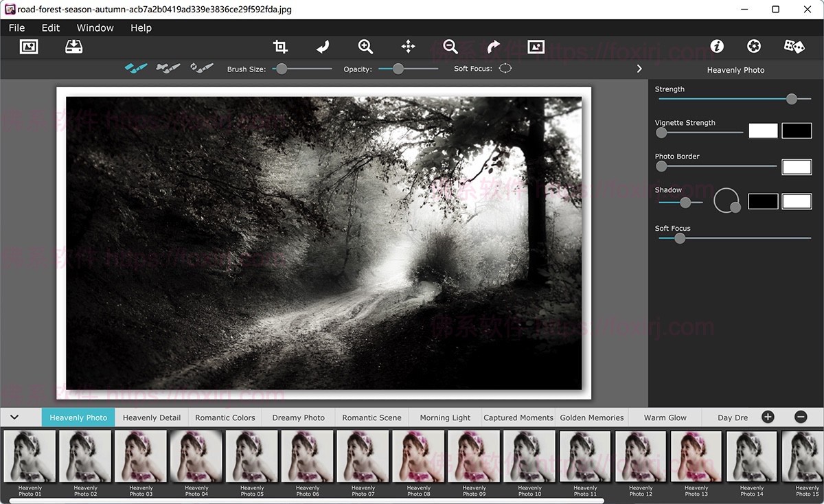This screenshot has width=824, height=504.
Task: Click the plus button to enlarge preset thumbnails
Action: [768, 416]
